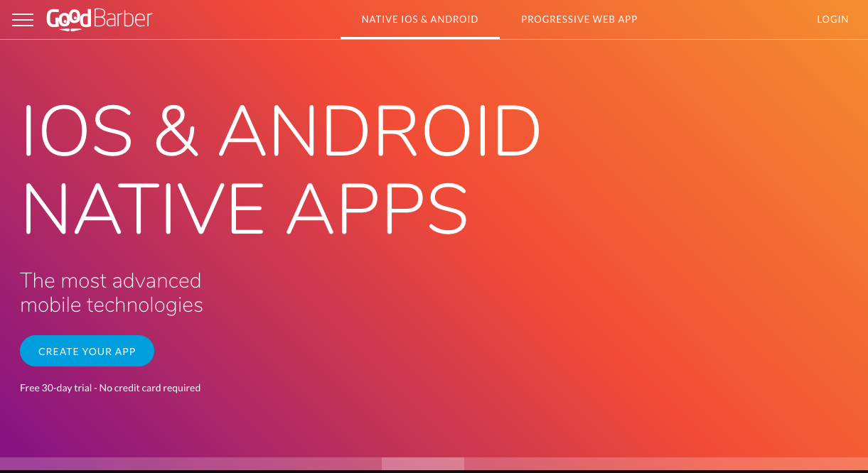The image size is (868, 473).
Task: Select 'Free 30-day trial - No credit card required'
Action: (110, 388)
